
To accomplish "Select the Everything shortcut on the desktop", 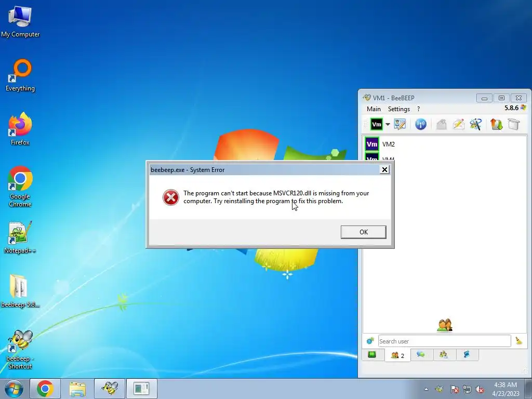I will pyautogui.click(x=20, y=75).
